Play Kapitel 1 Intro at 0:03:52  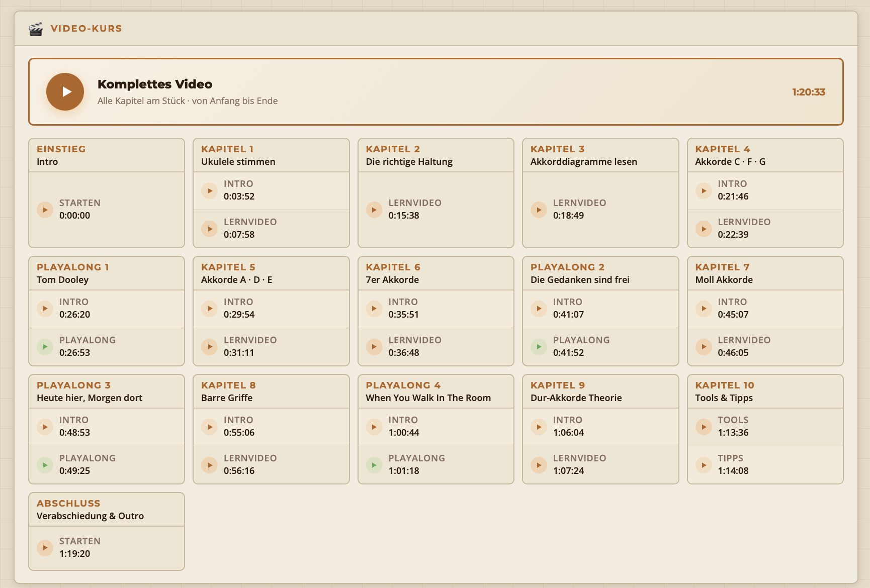point(210,190)
